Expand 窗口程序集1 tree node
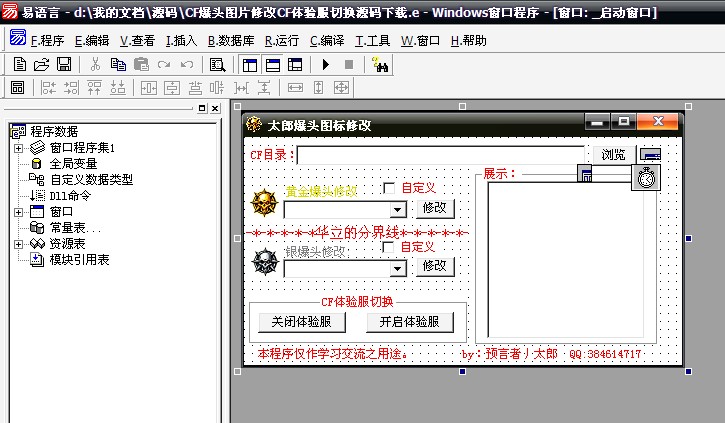 coord(18,148)
